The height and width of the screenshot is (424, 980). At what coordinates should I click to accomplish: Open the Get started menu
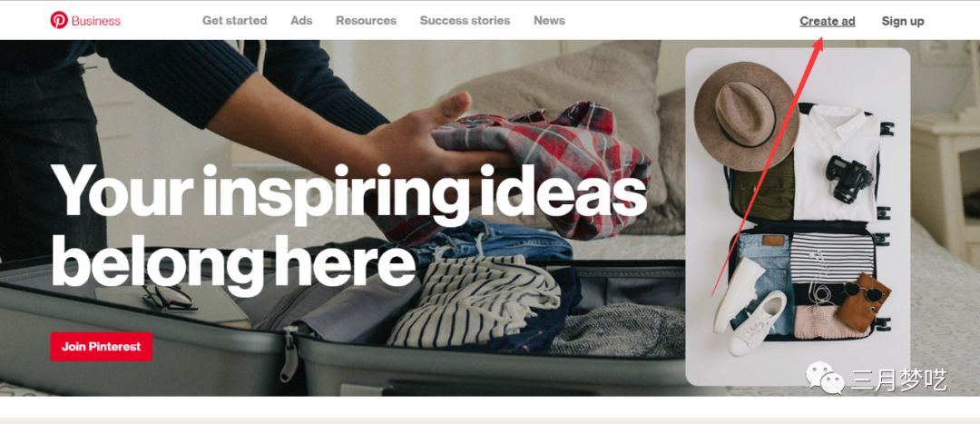coord(234,21)
